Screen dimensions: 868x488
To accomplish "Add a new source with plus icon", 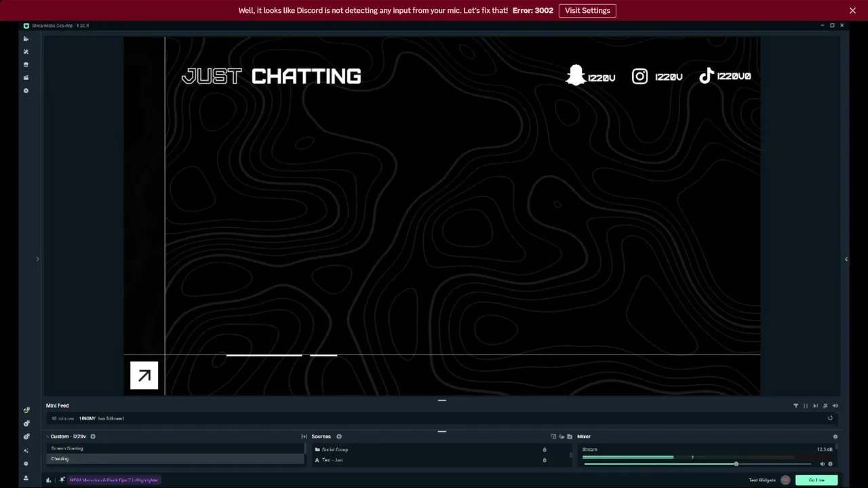I will [x=339, y=436].
